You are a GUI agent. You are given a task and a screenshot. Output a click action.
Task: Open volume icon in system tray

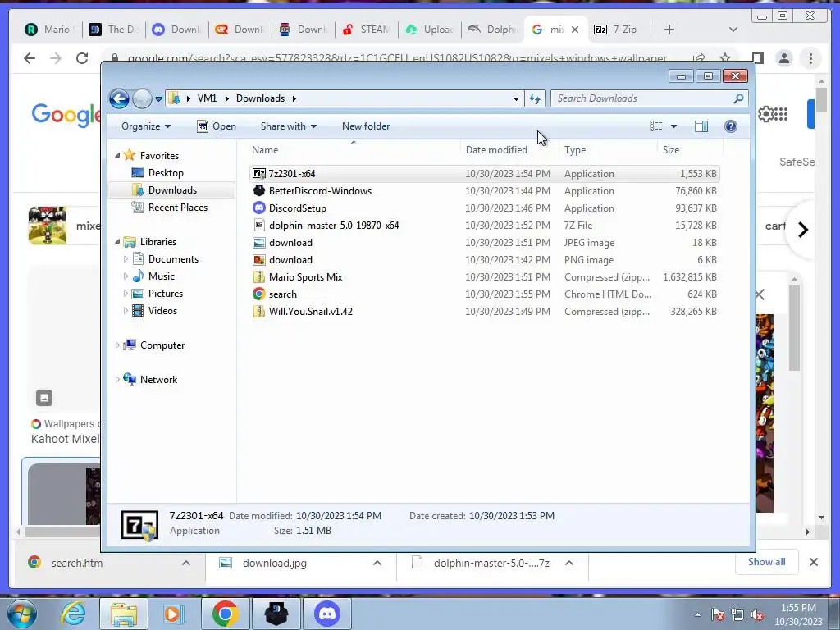757,614
